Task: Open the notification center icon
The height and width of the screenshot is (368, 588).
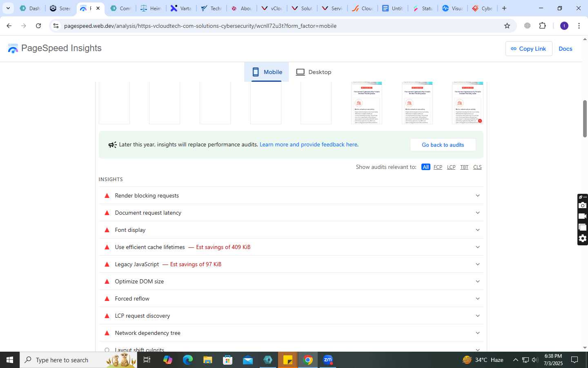Action: click(575, 360)
